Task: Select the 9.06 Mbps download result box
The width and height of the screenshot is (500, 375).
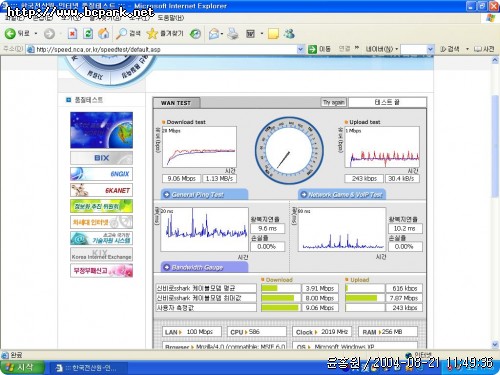Action: click(x=181, y=179)
